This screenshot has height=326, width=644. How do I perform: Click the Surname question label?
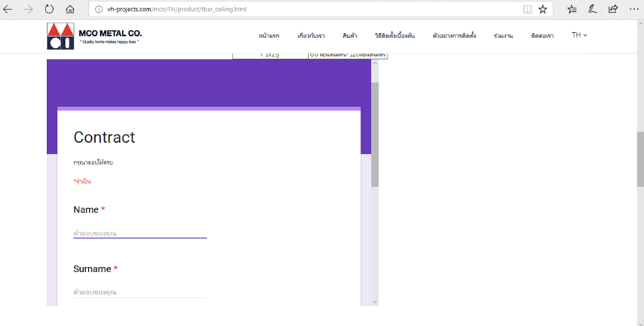[92, 269]
